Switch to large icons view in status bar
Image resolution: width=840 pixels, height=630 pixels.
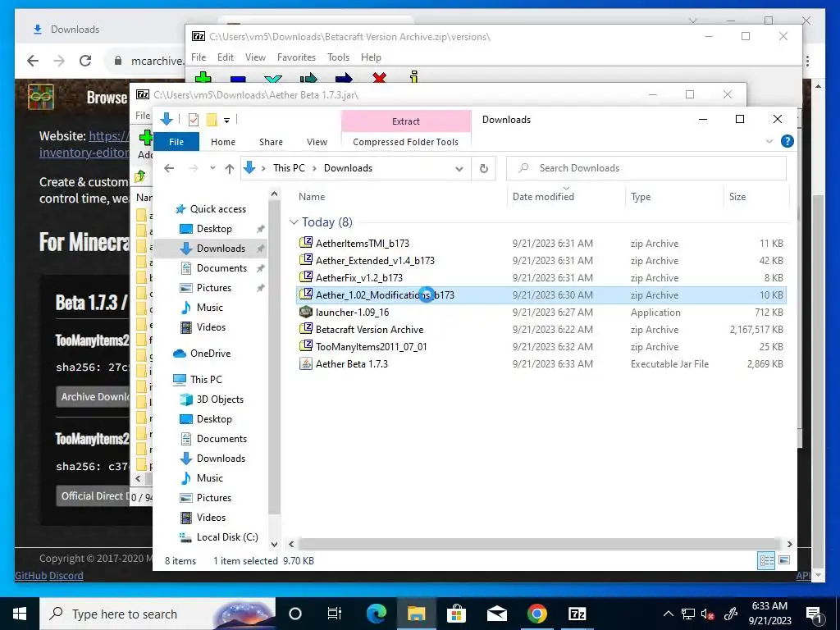point(784,560)
